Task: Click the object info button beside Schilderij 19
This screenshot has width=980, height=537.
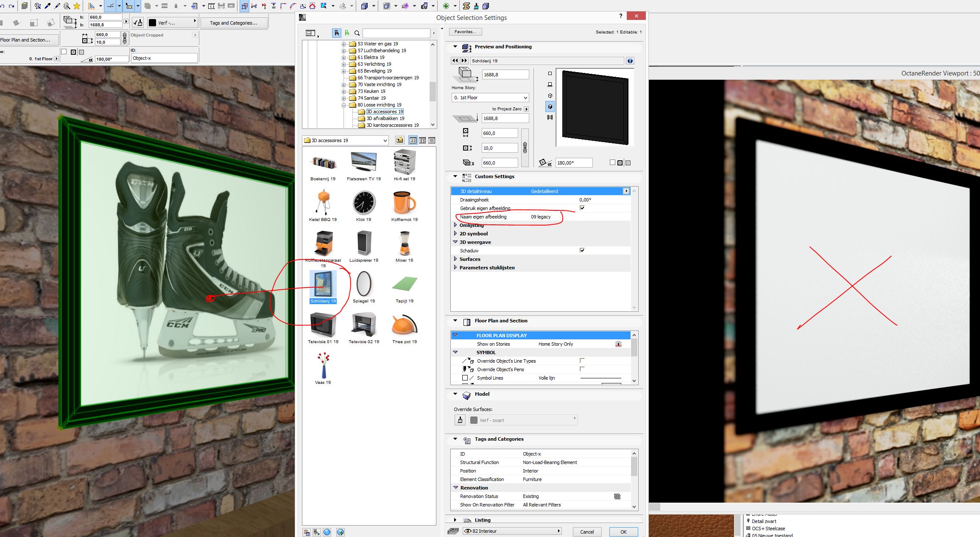Action: coord(630,61)
